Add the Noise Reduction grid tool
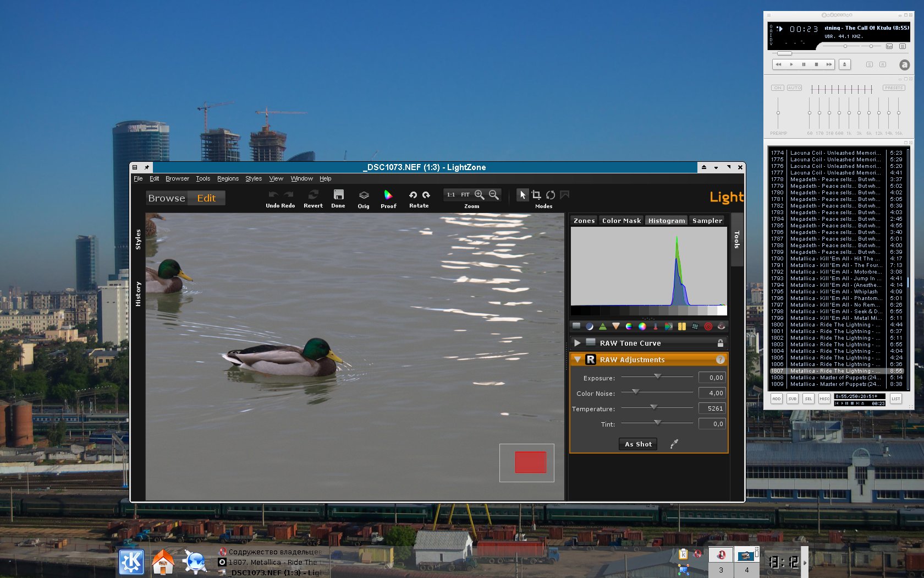The height and width of the screenshot is (578, 924). 695,326
